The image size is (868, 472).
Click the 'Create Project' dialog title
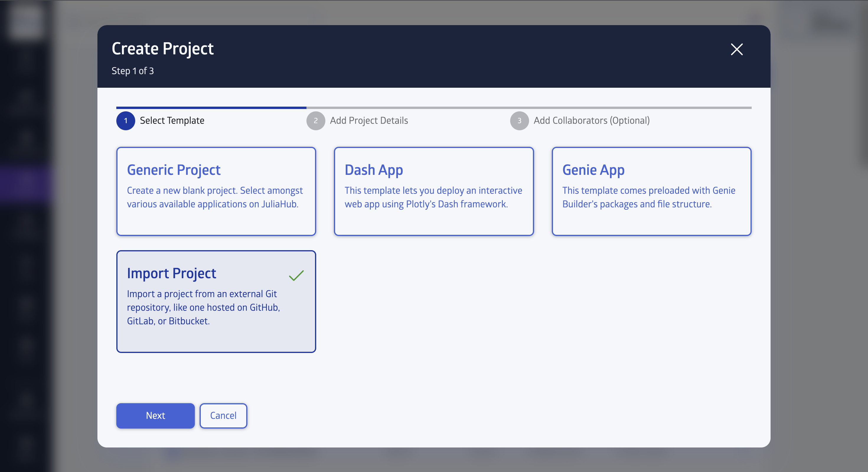click(x=163, y=49)
